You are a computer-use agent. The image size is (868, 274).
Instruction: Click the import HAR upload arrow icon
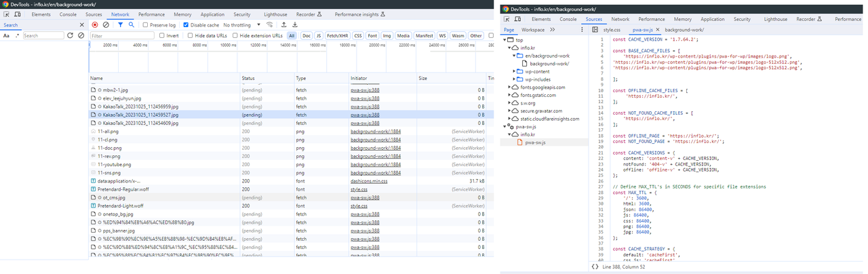pyautogui.click(x=283, y=25)
